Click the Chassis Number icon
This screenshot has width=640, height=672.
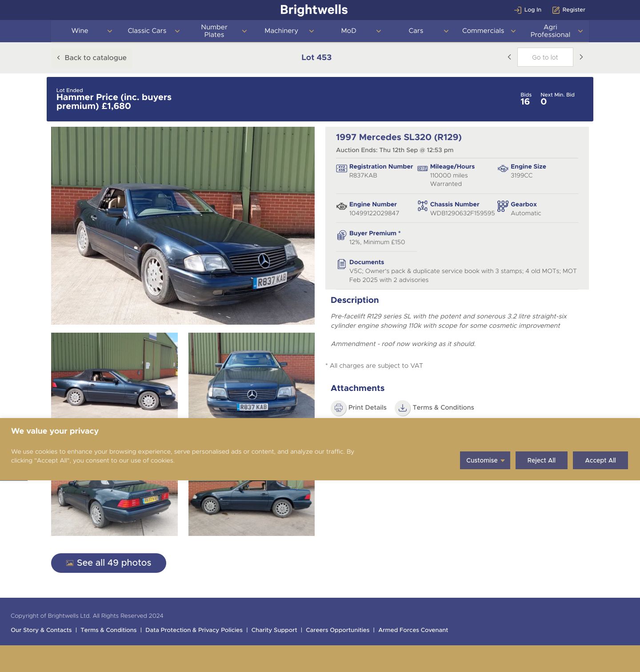pos(422,206)
